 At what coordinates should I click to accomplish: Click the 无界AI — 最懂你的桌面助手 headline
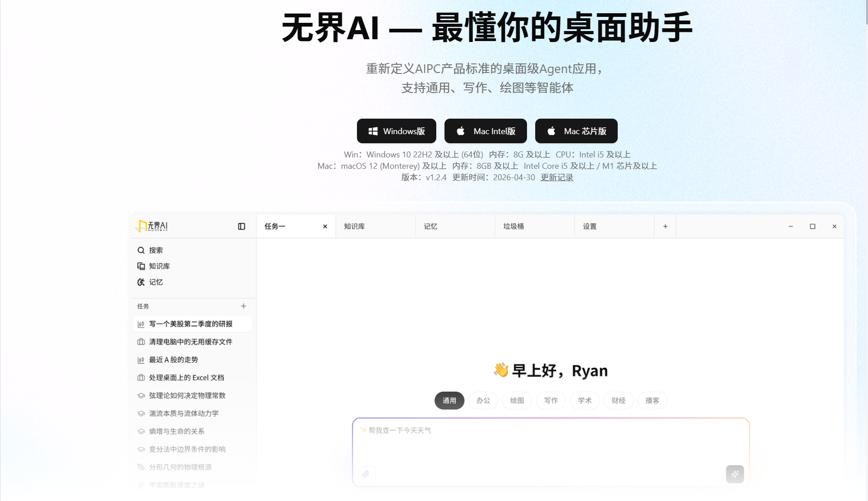pyautogui.click(x=487, y=27)
